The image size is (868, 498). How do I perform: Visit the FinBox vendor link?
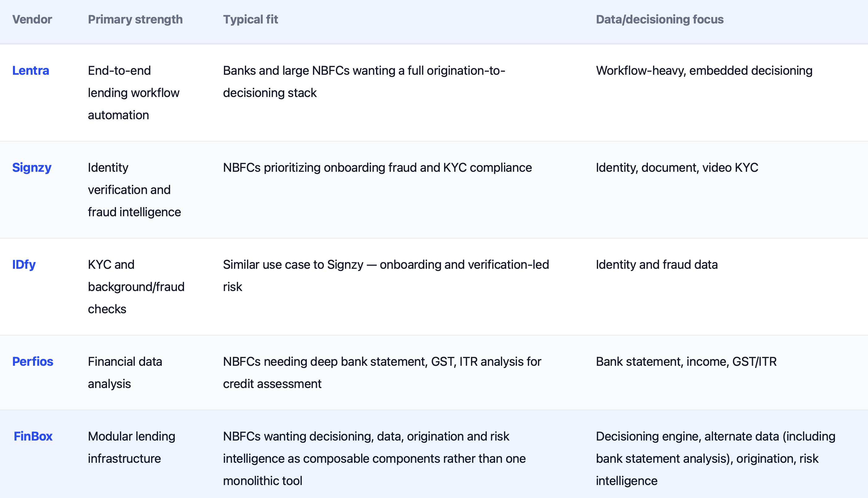point(33,436)
